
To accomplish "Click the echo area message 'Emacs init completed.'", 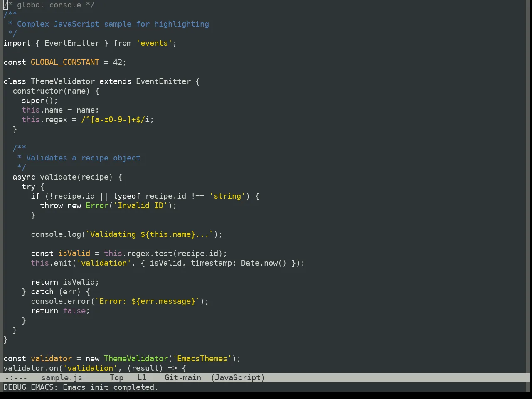I will 111,387.
